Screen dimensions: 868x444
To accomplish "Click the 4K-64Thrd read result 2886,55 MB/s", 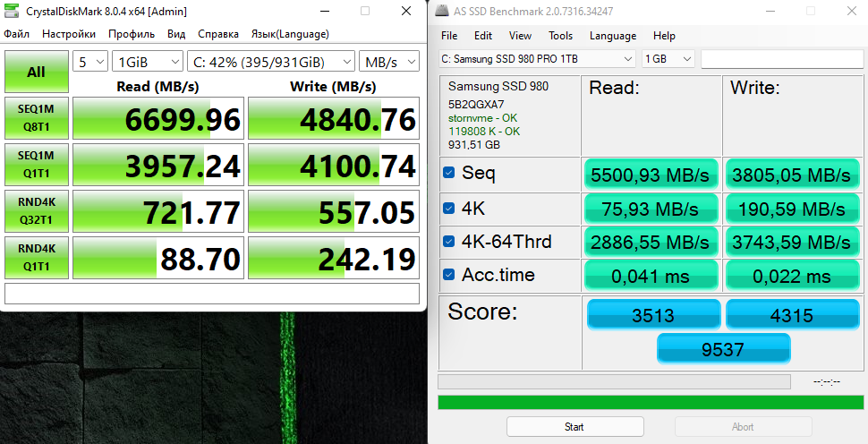I will pos(651,242).
